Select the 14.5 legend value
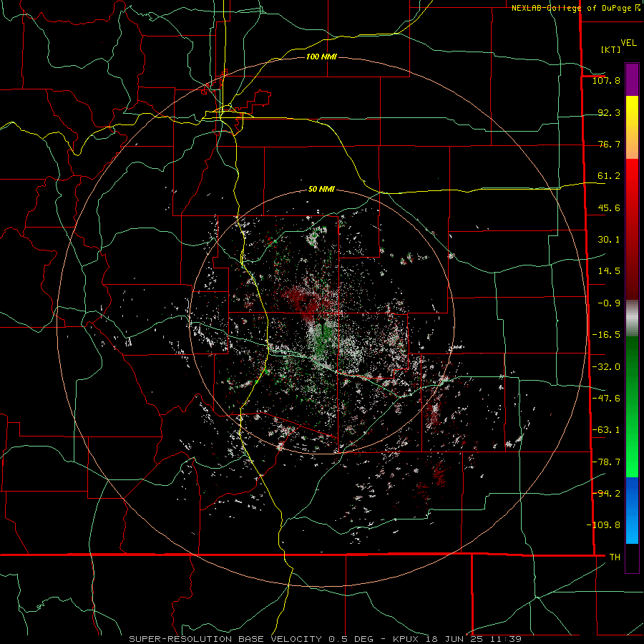644x644 pixels. 609,271
